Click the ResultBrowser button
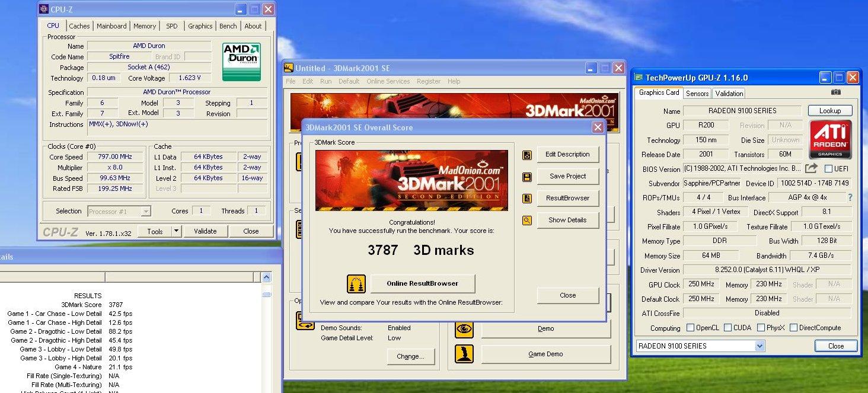Image resolution: width=868 pixels, height=393 pixels. point(568,198)
